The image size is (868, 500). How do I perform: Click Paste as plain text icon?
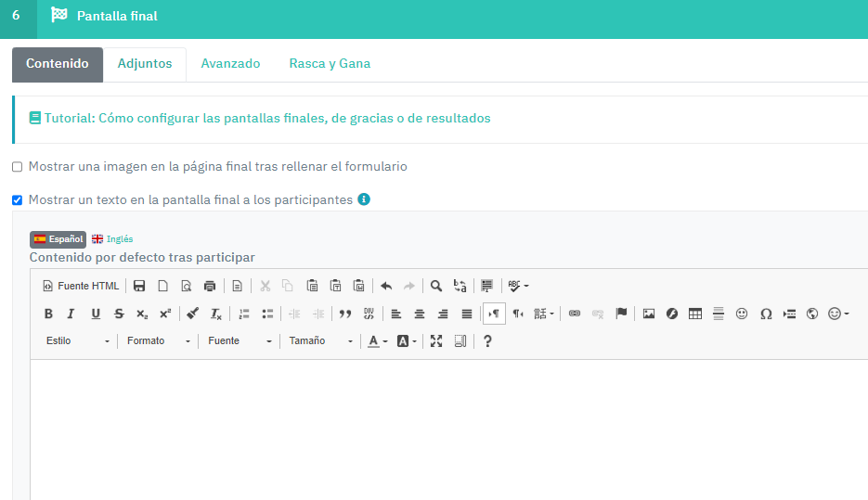click(335, 286)
